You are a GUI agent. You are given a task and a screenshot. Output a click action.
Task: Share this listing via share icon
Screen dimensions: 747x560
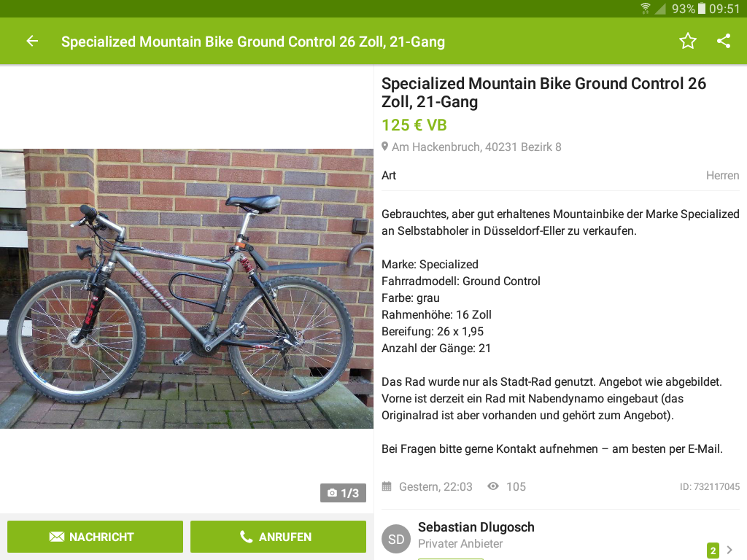point(724,42)
